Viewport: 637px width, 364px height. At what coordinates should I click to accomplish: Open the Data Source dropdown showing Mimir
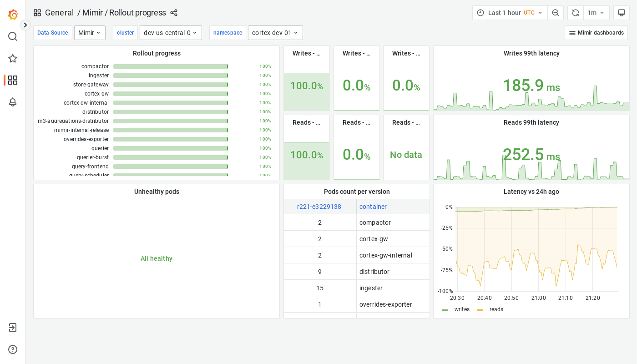(x=90, y=33)
